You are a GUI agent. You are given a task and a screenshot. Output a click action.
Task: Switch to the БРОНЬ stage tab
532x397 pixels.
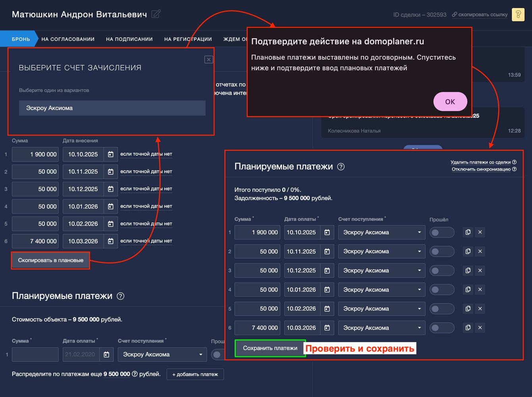click(x=19, y=39)
